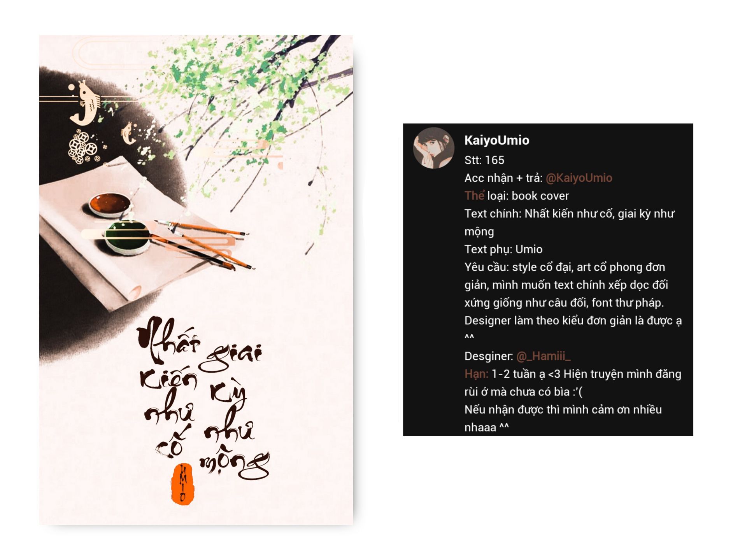Click the @KaiyoUmio mention link
Image resolution: width=747 pixels, height=560 pixels.
pos(579,178)
